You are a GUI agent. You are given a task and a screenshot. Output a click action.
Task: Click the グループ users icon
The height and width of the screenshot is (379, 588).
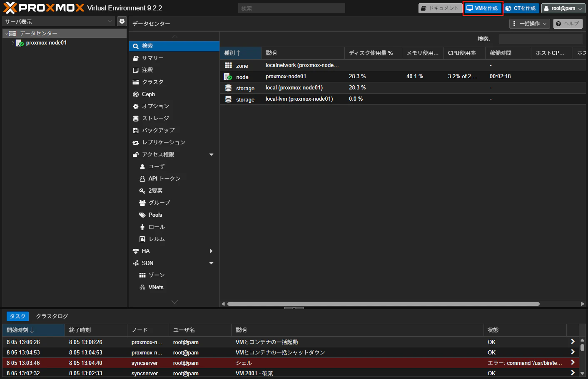point(142,203)
